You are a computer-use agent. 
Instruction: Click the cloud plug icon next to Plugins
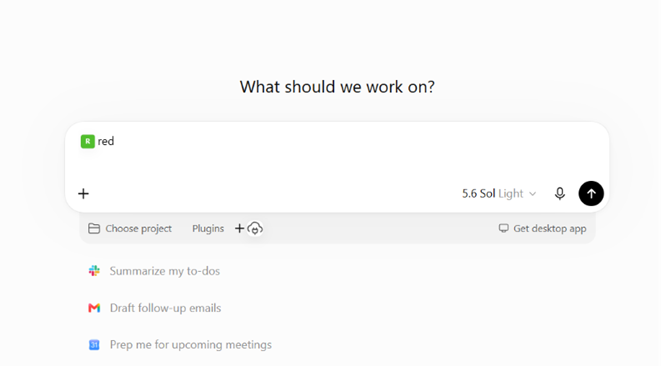tap(255, 229)
